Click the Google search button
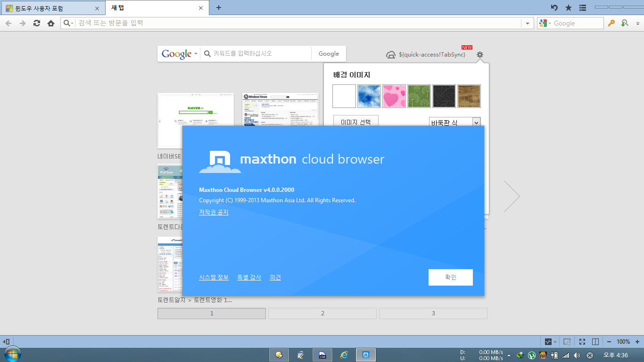This screenshot has height=362, width=644. click(329, 54)
